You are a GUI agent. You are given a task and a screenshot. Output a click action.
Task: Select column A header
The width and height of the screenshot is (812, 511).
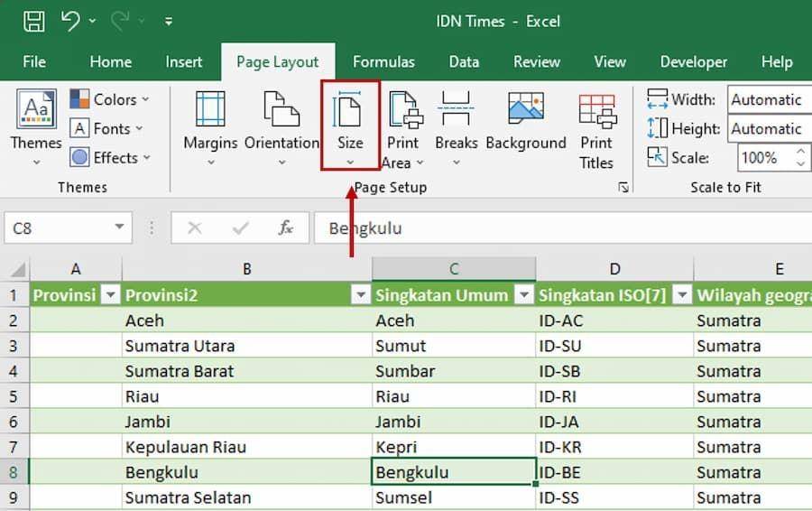click(x=76, y=269)
